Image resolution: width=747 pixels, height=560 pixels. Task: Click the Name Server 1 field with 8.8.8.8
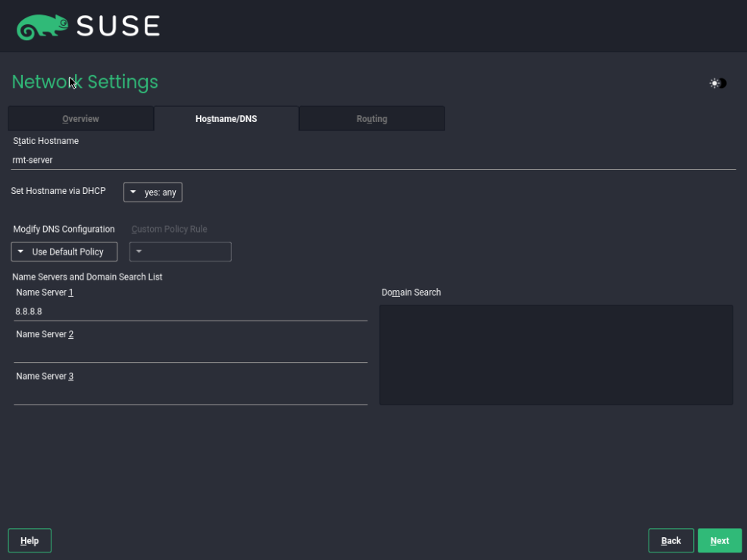tap(191, 311)
